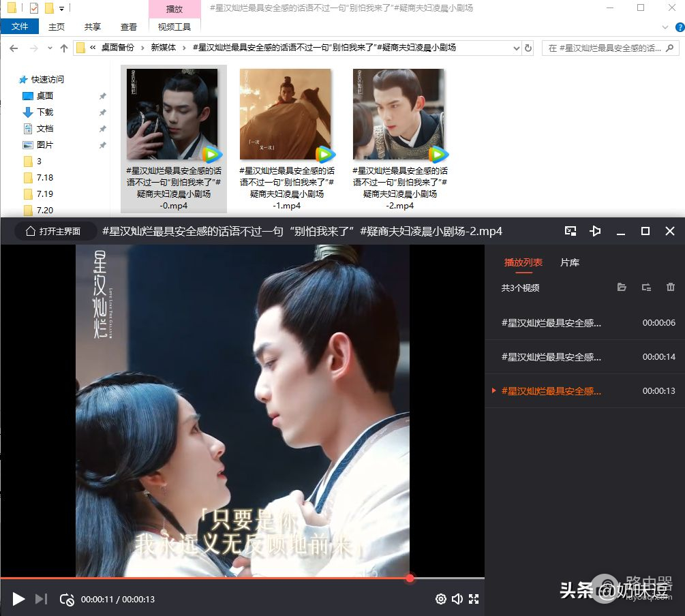Go back in Explorer navigation

pos(14,48)
